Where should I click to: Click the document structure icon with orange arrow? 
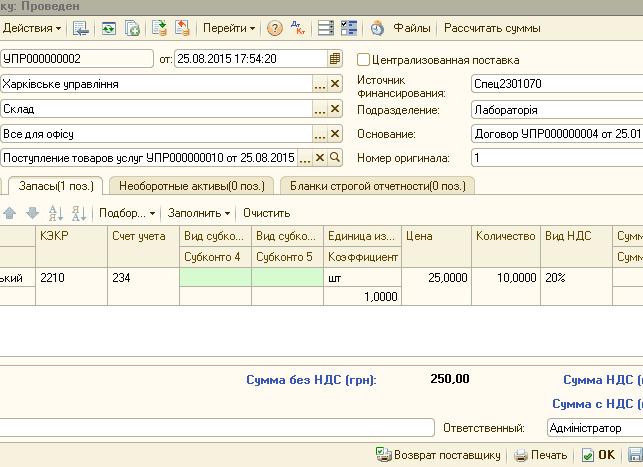pos(182,28)
